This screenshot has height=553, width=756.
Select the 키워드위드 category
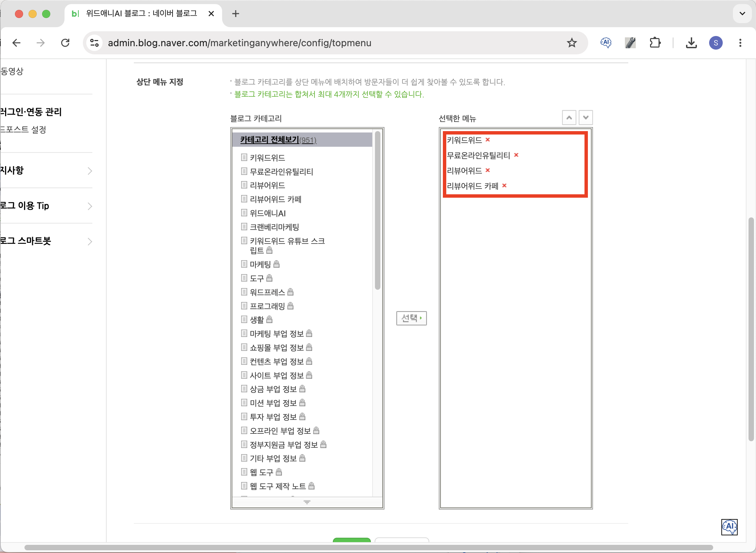pos(267,158)
